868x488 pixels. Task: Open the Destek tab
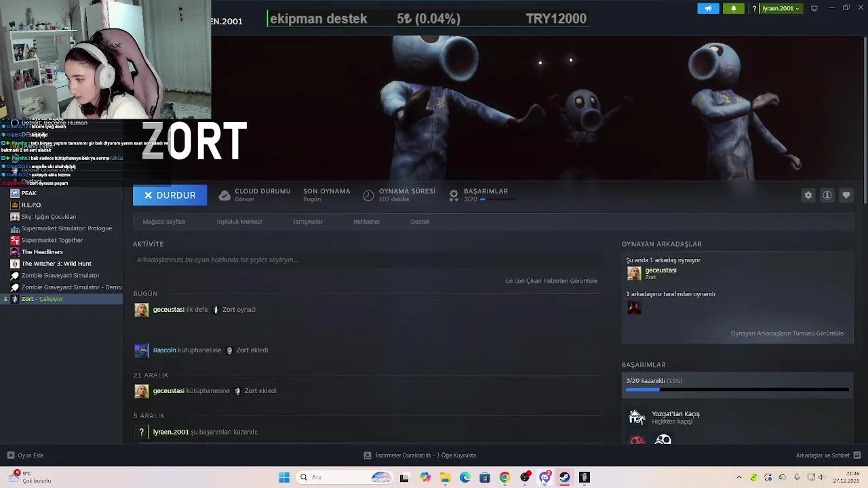(420, 222)
